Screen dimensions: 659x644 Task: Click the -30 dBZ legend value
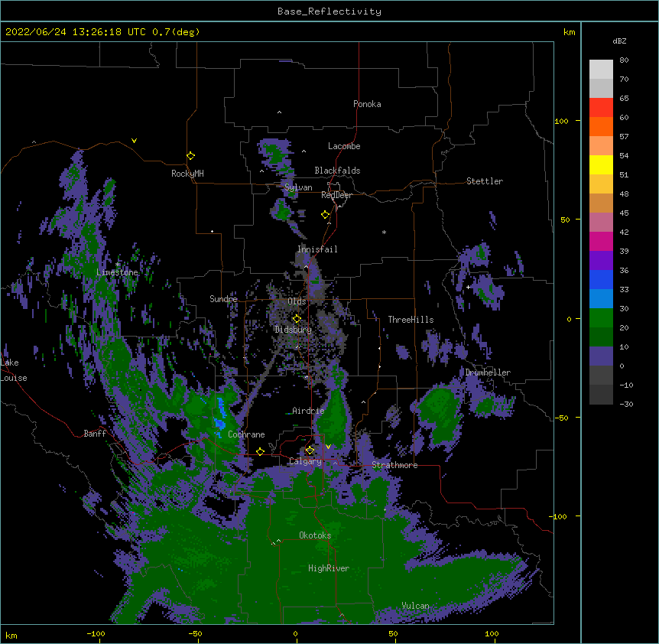(x=626, y=404)
